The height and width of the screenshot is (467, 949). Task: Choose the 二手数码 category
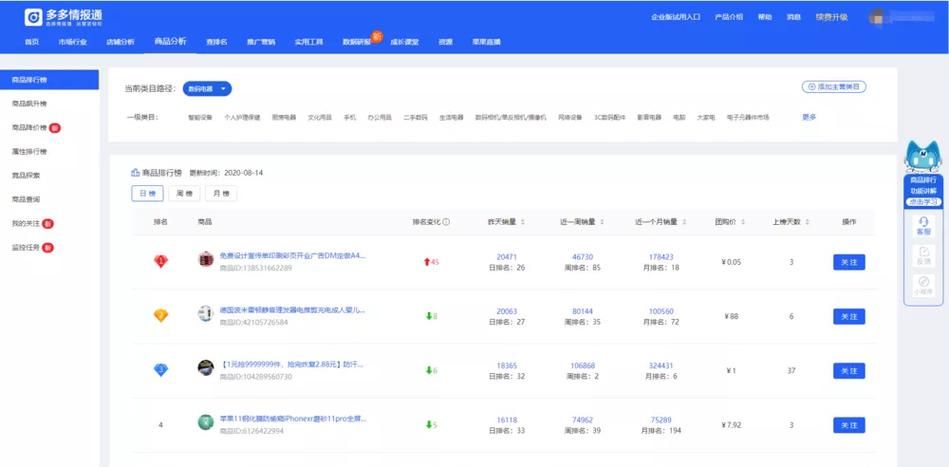[415, 117]
